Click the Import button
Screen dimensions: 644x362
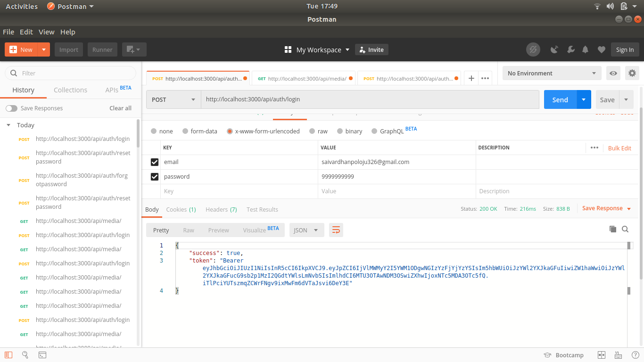(x=69, y=49)
